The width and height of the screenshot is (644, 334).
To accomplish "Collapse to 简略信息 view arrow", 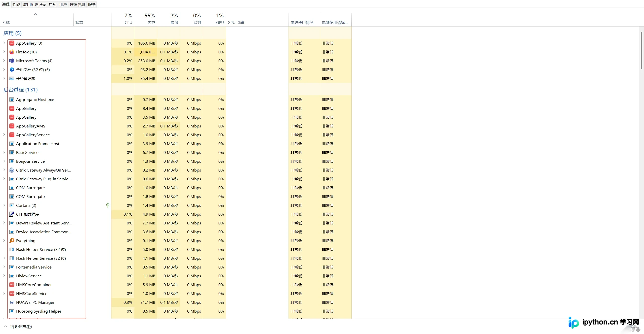I will (6, 326).
